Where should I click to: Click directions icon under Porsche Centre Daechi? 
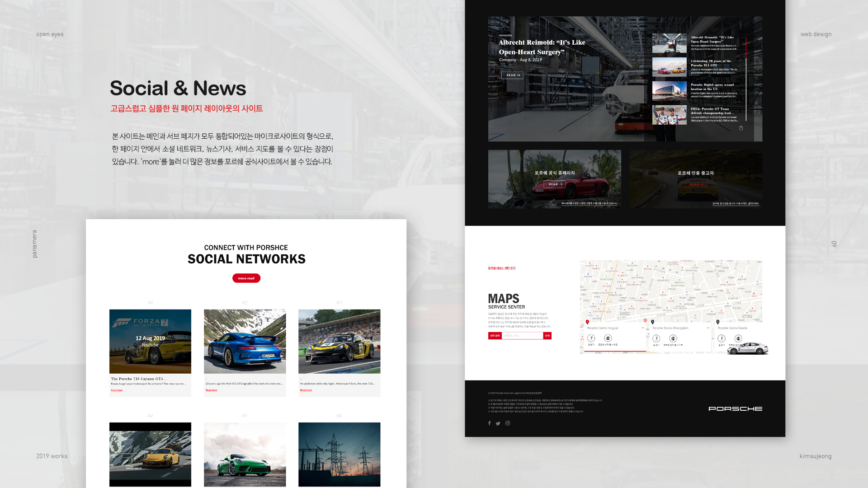[x=722, y=338]
